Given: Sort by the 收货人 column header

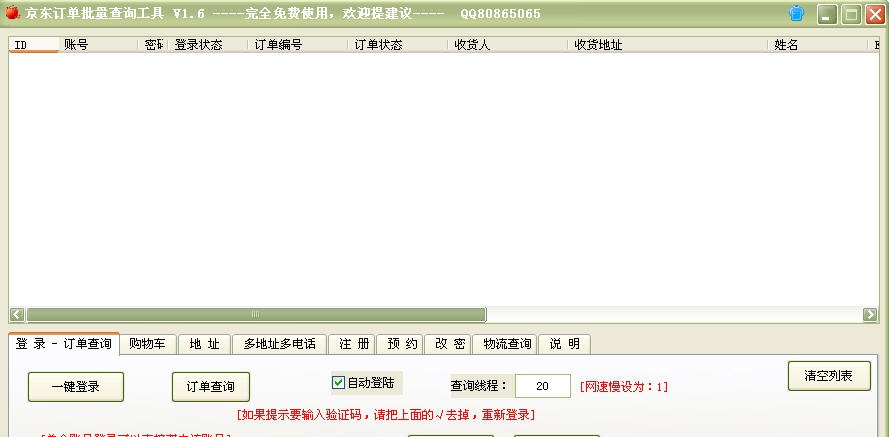Looking at the screenshot, I should pyautogui.click(x=507, y=45).
